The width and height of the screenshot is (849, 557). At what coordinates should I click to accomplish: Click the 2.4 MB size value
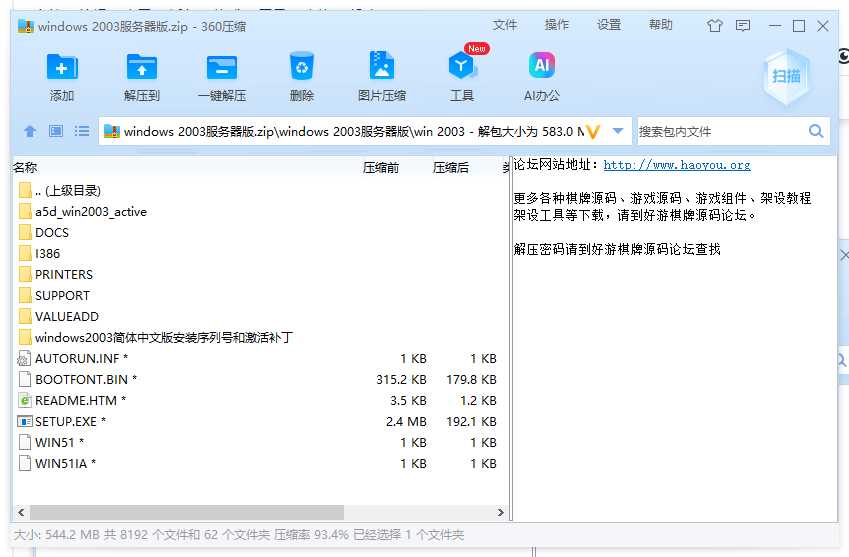pos(406,422)
